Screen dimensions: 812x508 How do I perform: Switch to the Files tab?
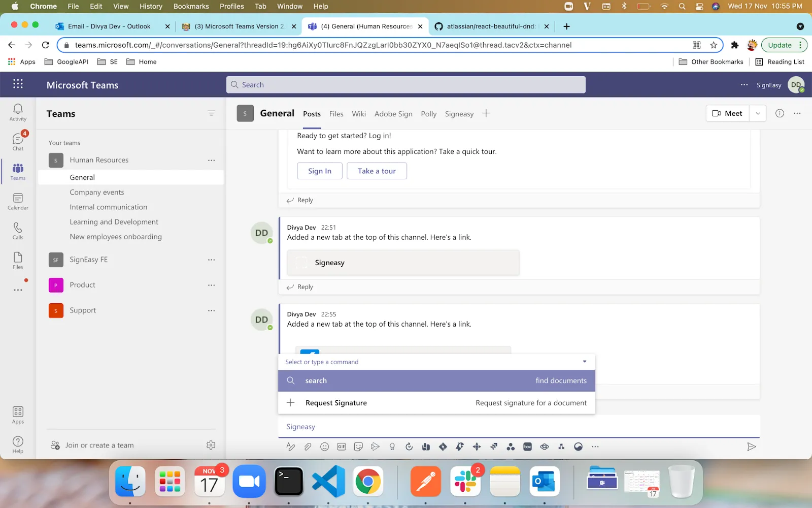[x=336, y=114]
